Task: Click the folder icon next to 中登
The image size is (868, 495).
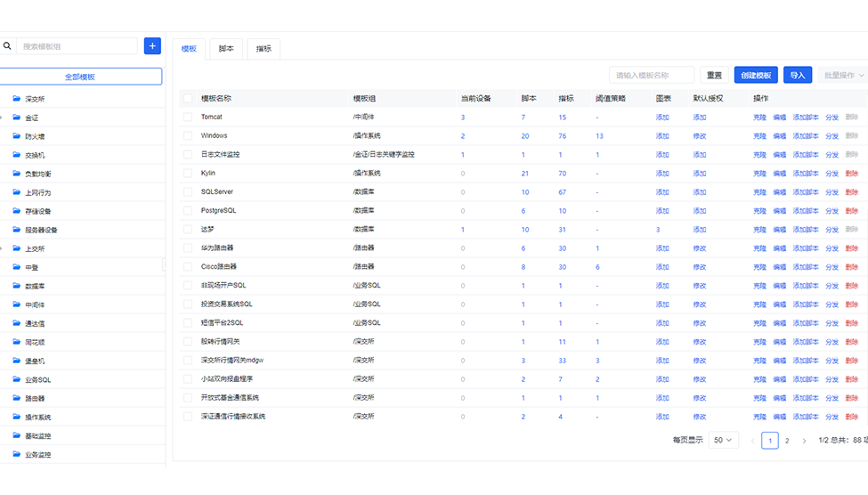Action: [17, 267]
